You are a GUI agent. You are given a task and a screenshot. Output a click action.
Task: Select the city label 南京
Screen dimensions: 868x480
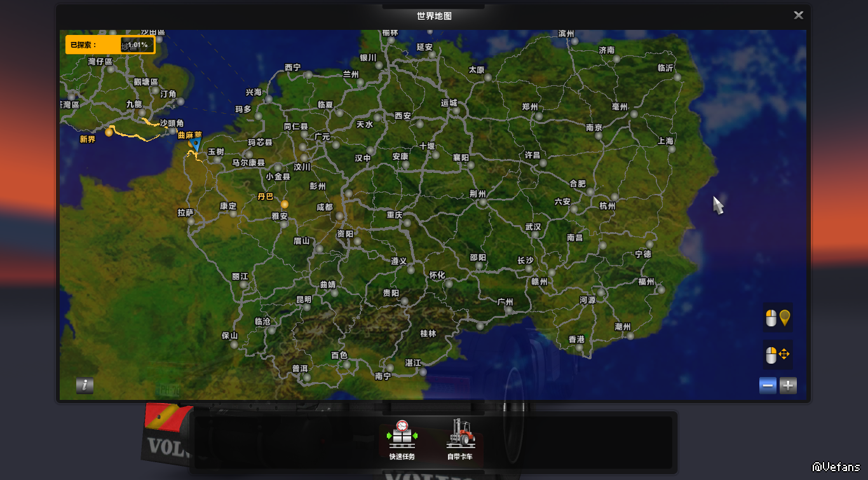click(x=595, y=128)
